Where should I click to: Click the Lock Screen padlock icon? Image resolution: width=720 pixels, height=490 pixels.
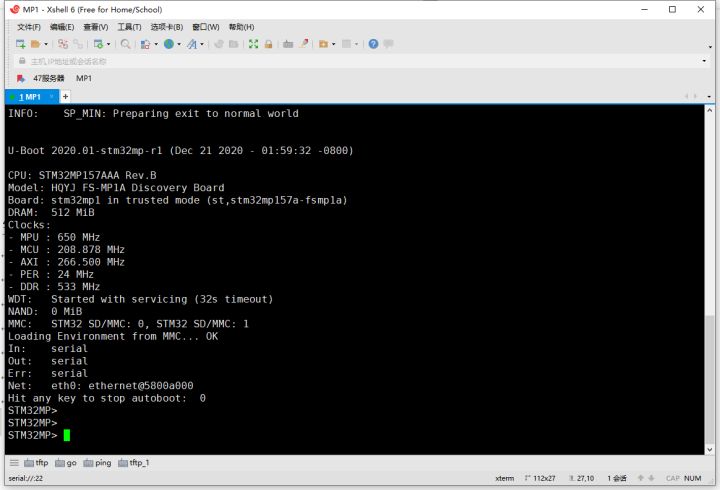(x=269, y=44)
